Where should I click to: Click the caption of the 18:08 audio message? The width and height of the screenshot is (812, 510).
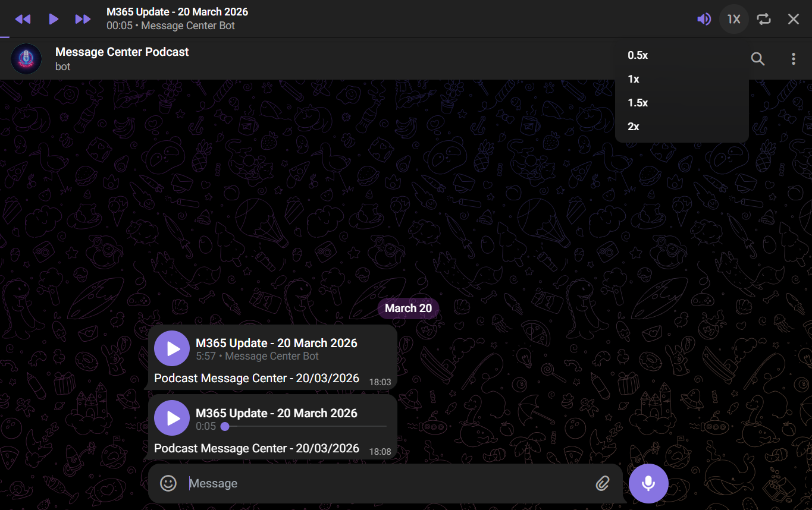click(256, 448)
